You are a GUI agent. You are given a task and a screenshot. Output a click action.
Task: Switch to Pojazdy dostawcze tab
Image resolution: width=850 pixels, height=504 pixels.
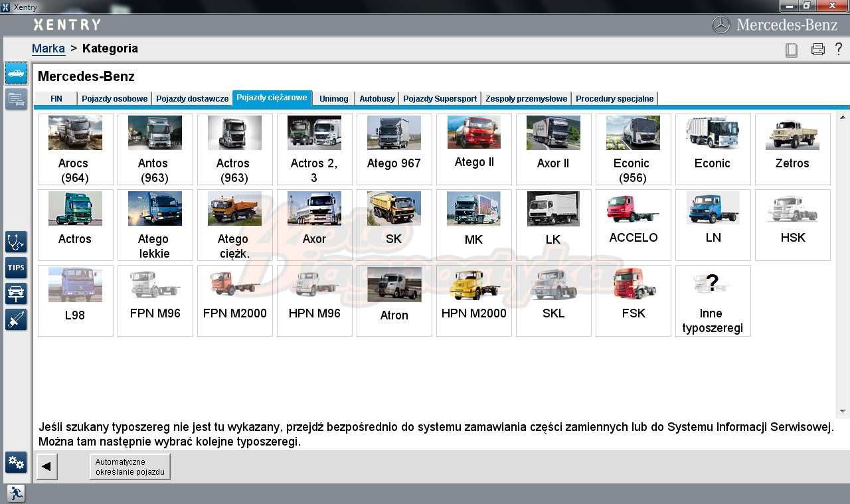[x=193, y=98]
